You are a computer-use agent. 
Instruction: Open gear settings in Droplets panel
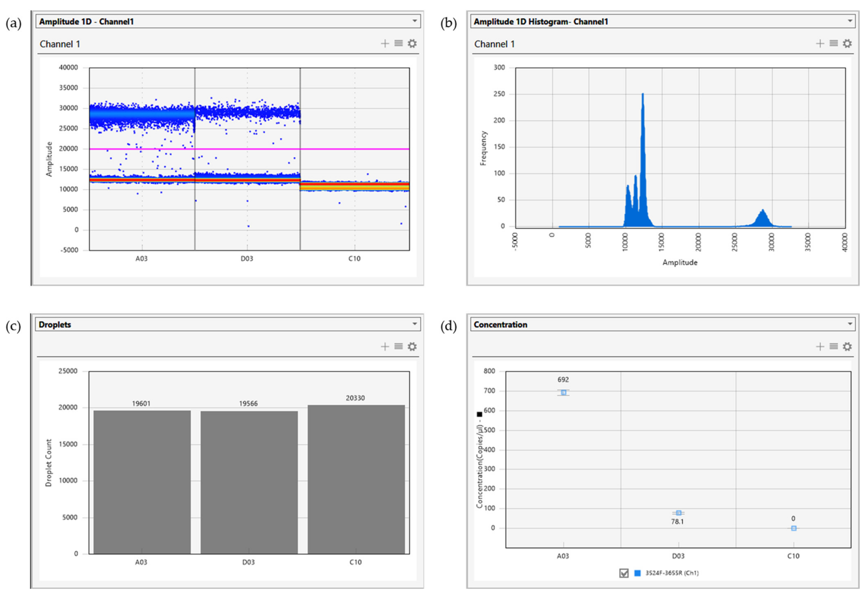coord(412,347)
